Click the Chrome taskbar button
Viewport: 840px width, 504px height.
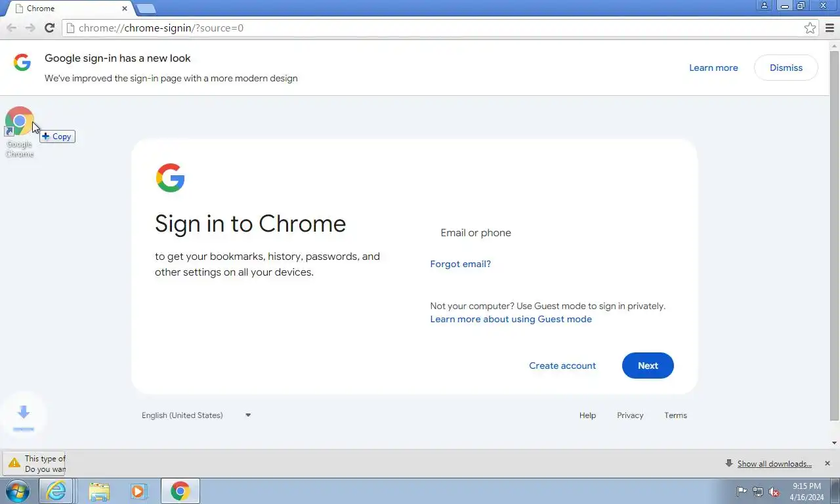coord(180,491)
